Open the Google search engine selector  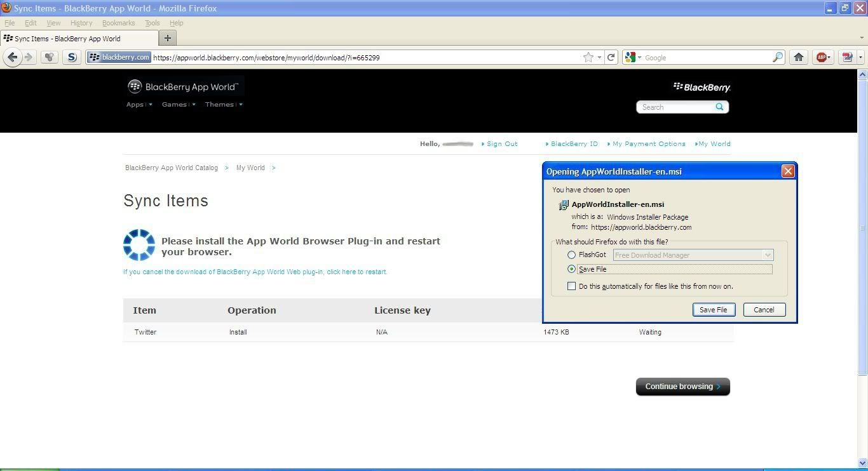pos(633,57)
